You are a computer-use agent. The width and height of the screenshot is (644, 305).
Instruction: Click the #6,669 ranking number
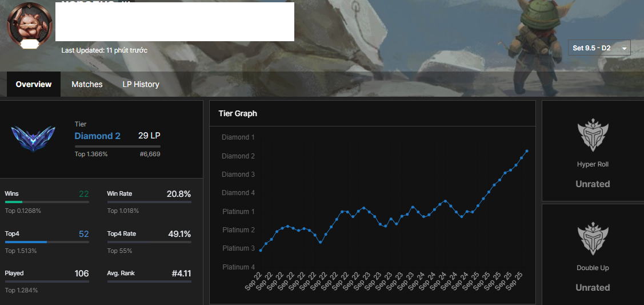(150, 154)
